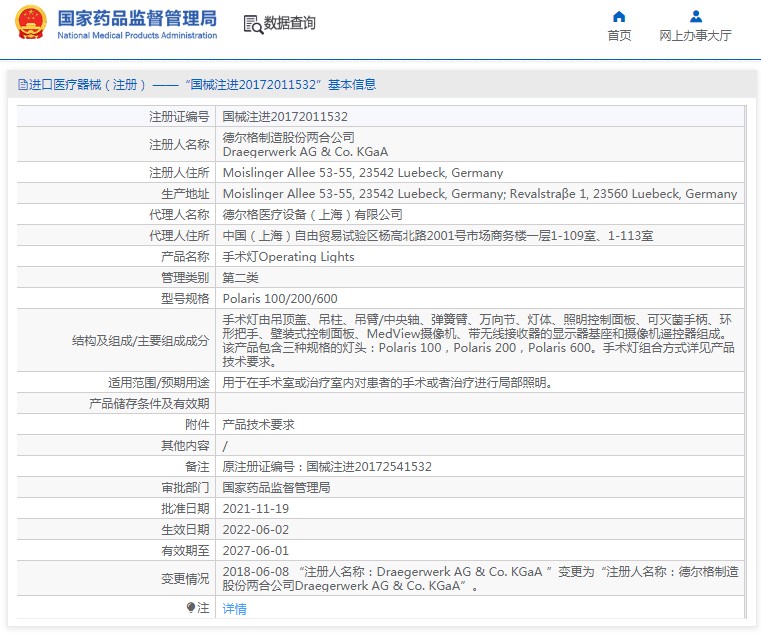The width and height of the screenshot is (761, 639).
Task: Click the 有效期至 label
Action: 185,551
